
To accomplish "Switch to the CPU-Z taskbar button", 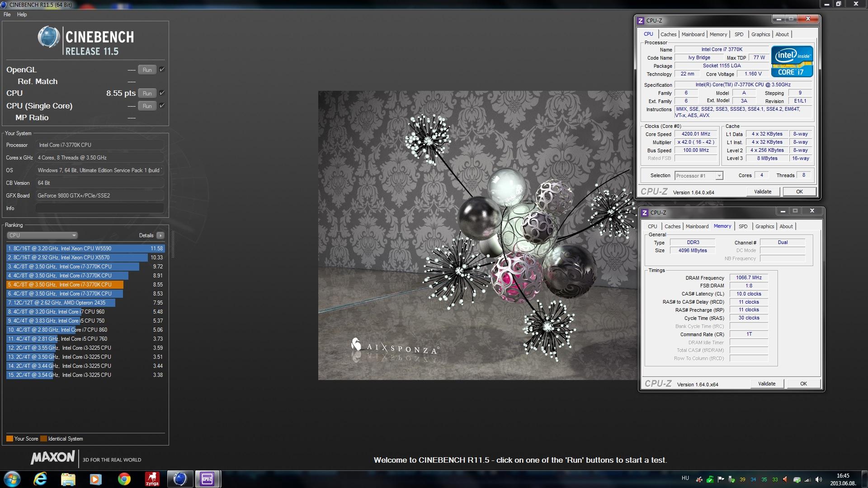I will (x=208, y=479).
